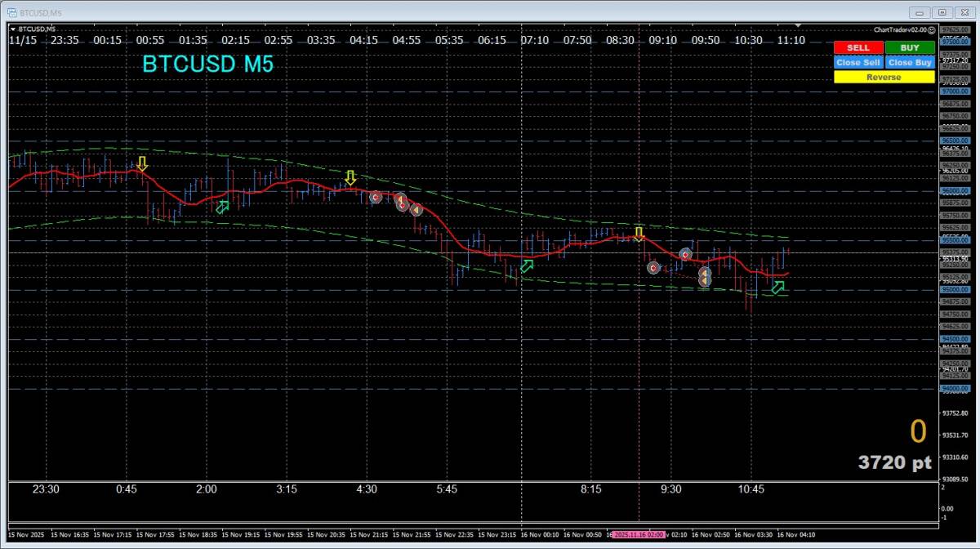Screen dimensions: 980x549
Task: Minimize the BTCUSD chart window
Action: click(x=920, y=12)
